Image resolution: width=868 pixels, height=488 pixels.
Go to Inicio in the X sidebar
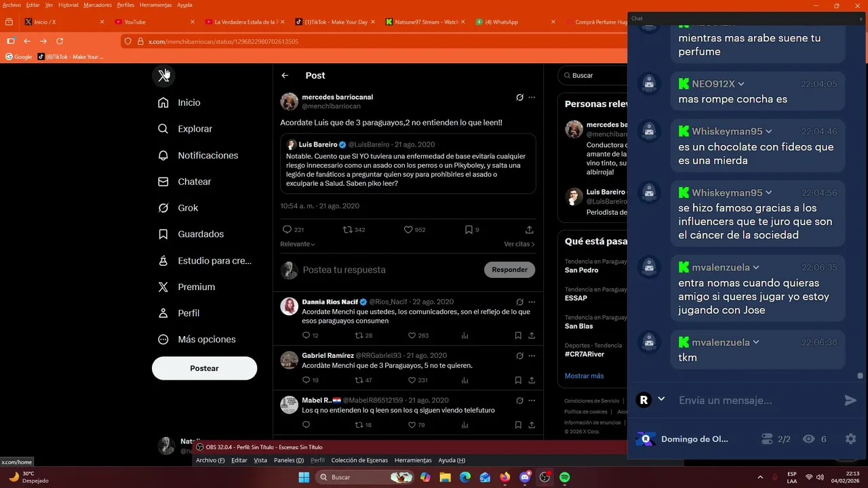coord(179,102)
